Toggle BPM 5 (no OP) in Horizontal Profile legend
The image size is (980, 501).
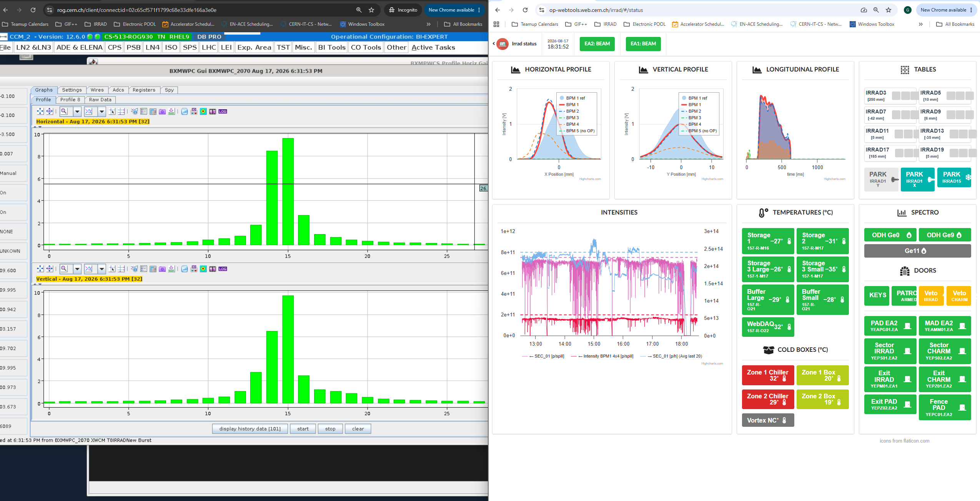tap(577, 131)
